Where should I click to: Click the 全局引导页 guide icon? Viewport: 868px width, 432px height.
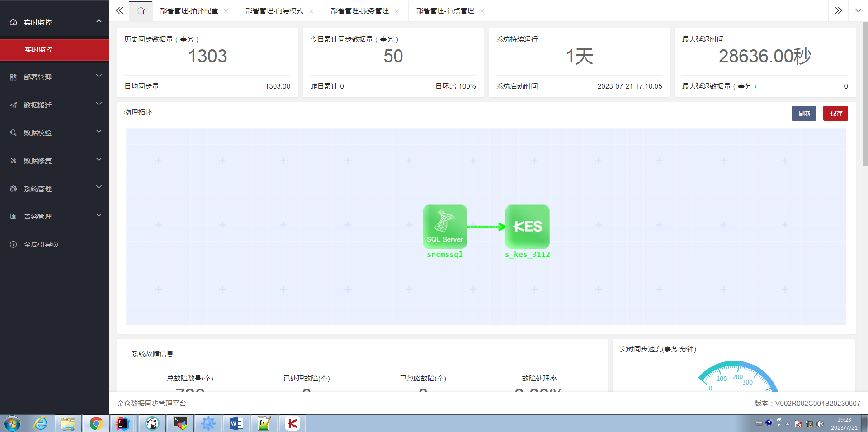coord(13,244)
